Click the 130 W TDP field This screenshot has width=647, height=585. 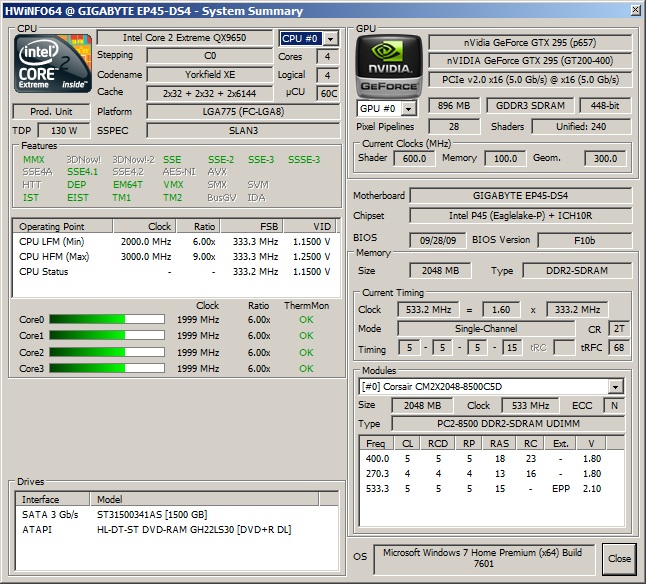[64, 131]
